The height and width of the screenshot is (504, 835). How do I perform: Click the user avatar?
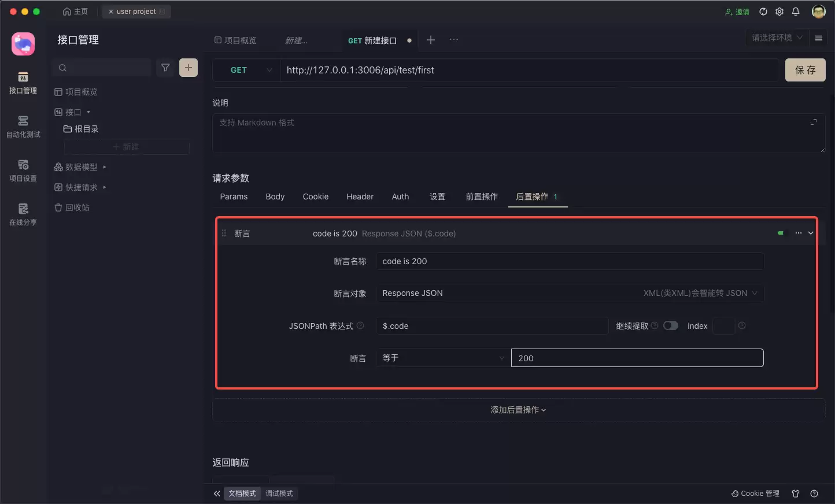pyautogui.click(x=818, y=12)
